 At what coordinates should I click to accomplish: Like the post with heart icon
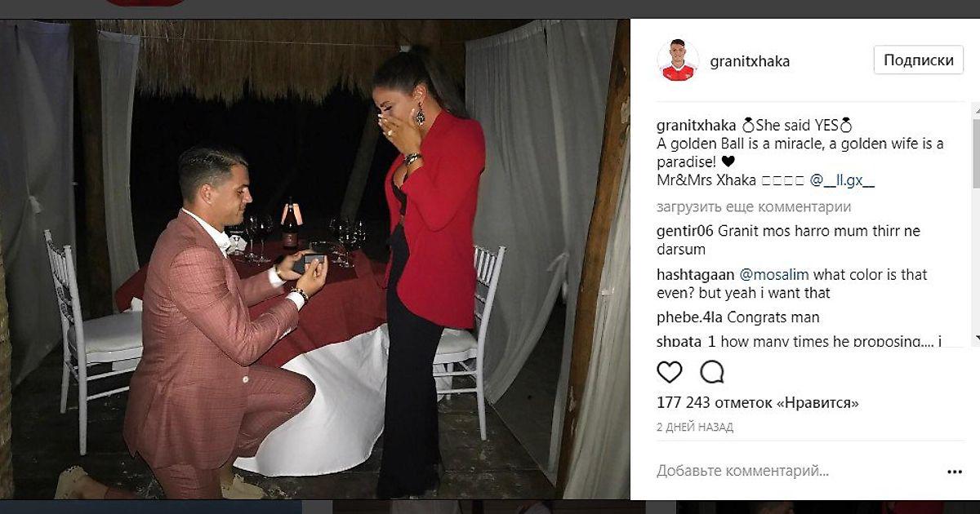(x=669, y=372)
